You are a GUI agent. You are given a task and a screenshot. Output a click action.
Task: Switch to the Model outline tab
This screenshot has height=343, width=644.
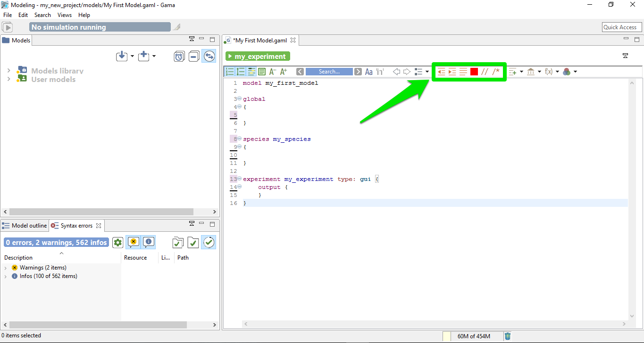tap(25, 226)
